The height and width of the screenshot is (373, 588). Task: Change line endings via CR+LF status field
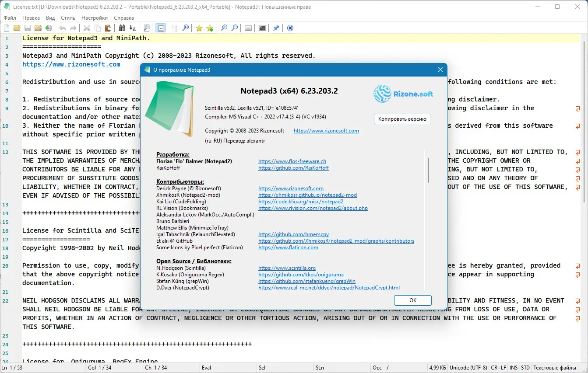click(498, 367)
